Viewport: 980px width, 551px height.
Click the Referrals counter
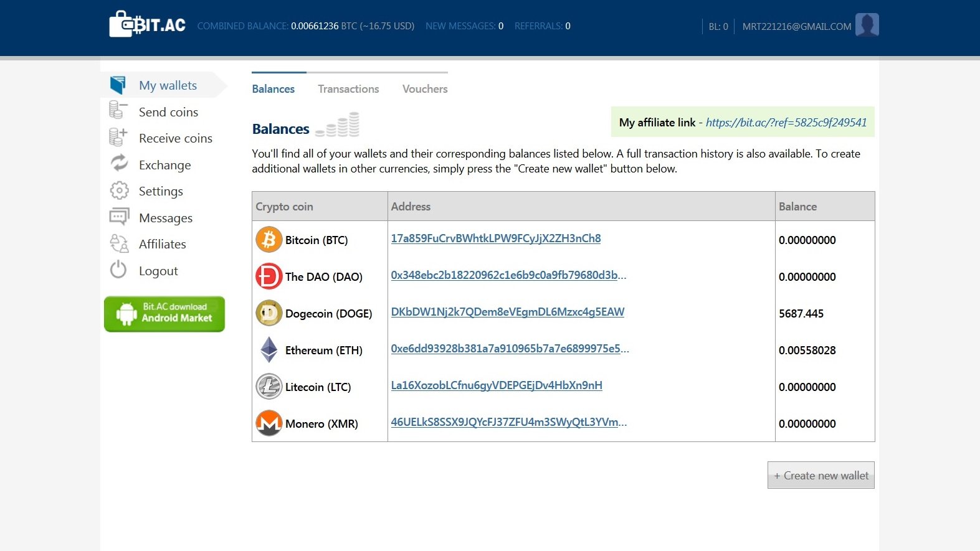pyautogui.click(x=543, y=26)
